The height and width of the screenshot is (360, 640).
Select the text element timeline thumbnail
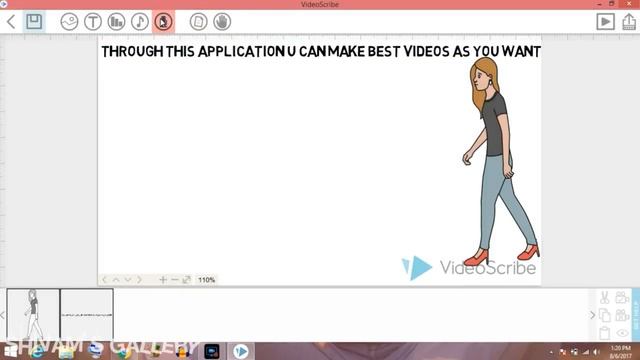point(87,315)
